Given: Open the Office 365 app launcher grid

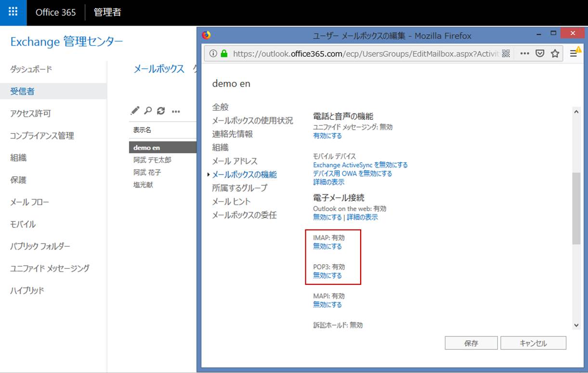Looking at the screenshot, I should 13,13.
